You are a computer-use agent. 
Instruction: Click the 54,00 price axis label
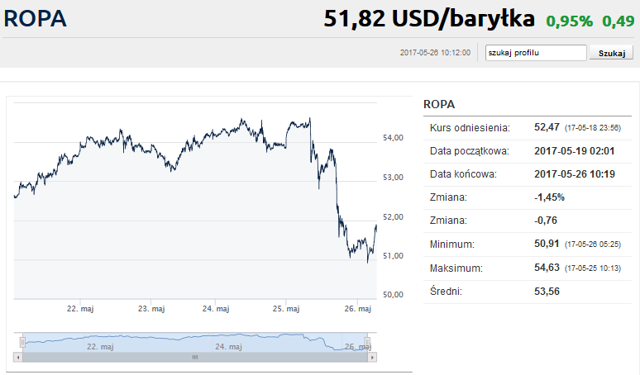click(393, 138)
